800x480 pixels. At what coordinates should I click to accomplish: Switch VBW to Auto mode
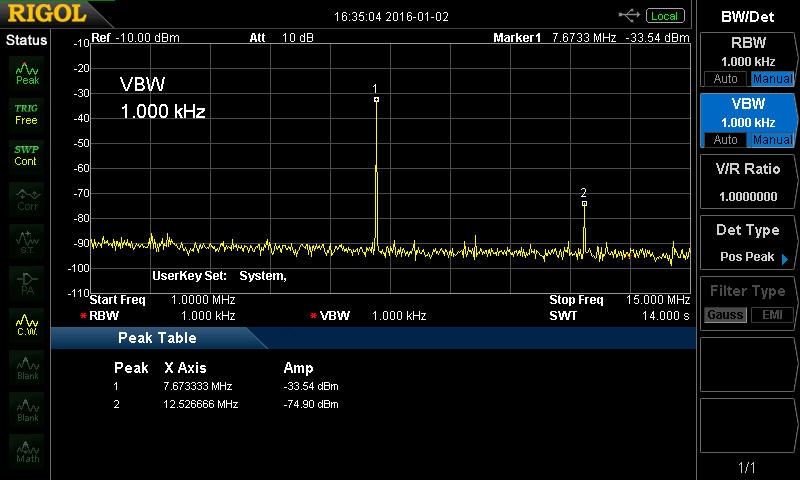coord(723,140)
